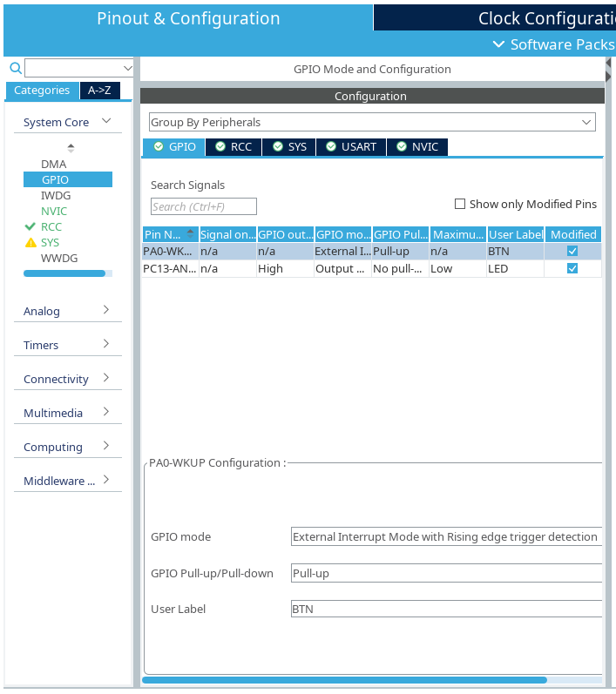616x694 pixels.
Task: Open GPIO mode dropdown for PA0-WKUP
Action: [446, 536]
